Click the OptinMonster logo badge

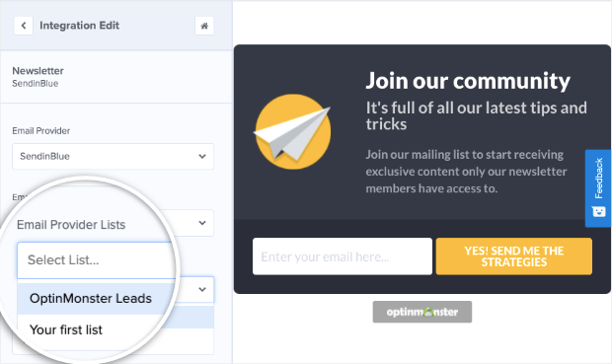pyautogui.click(x=421, y=312)
